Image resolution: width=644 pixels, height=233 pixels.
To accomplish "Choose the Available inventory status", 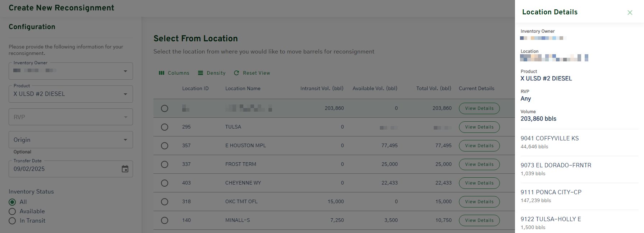I will tap(12, 211).
